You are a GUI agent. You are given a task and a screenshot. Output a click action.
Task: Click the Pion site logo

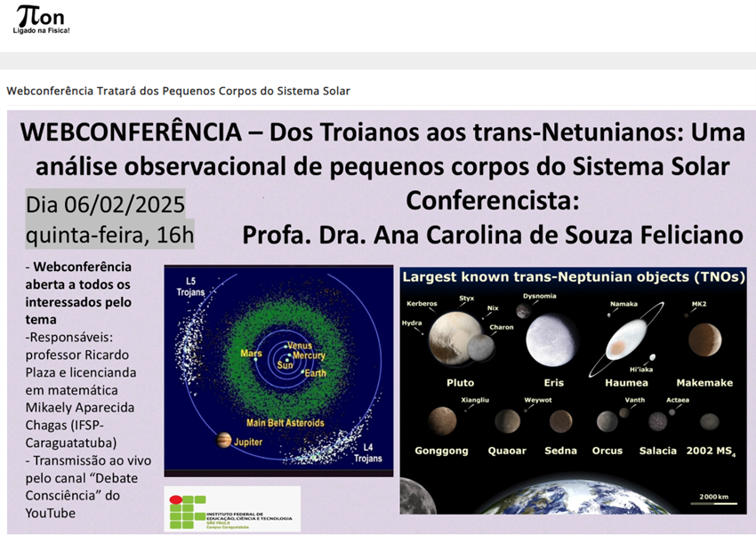click(x=41, y=20)
